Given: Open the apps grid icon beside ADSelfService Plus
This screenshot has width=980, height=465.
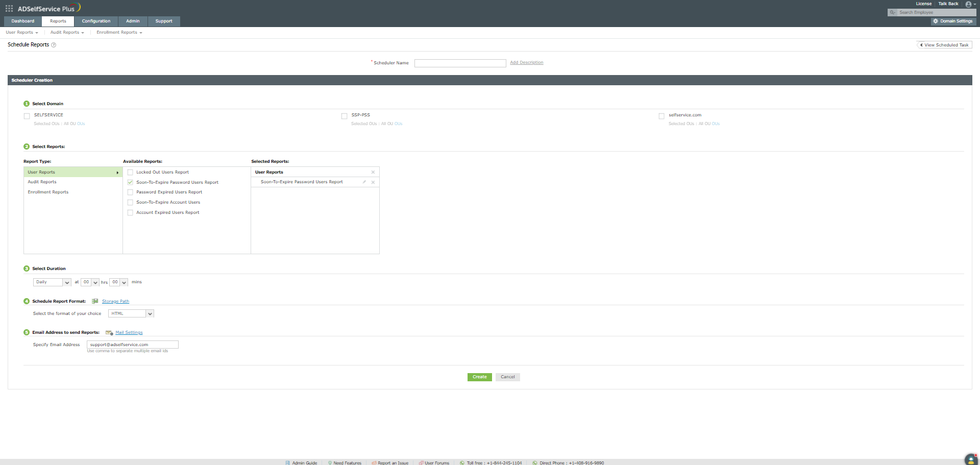Looking at the screenshot, I should 9,8.
